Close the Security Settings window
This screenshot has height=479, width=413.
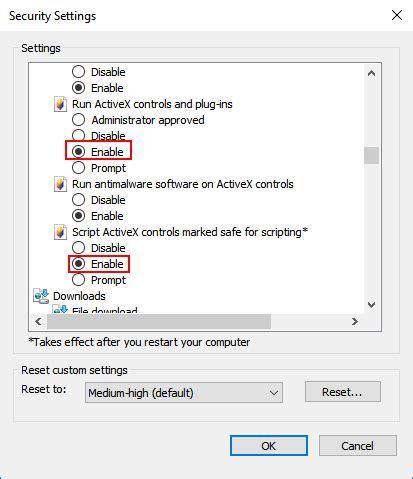click(x=397, y=15)
